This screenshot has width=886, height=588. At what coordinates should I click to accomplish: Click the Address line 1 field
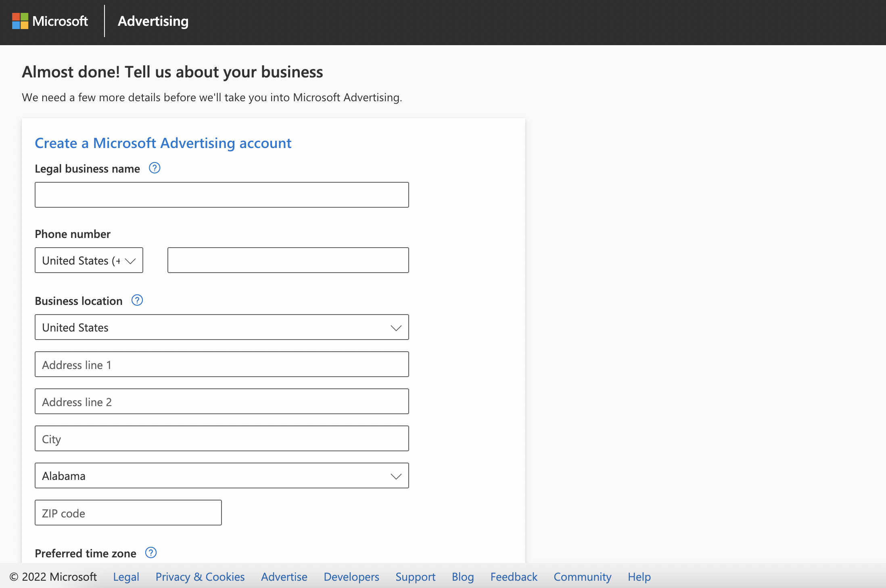[222, 364]
